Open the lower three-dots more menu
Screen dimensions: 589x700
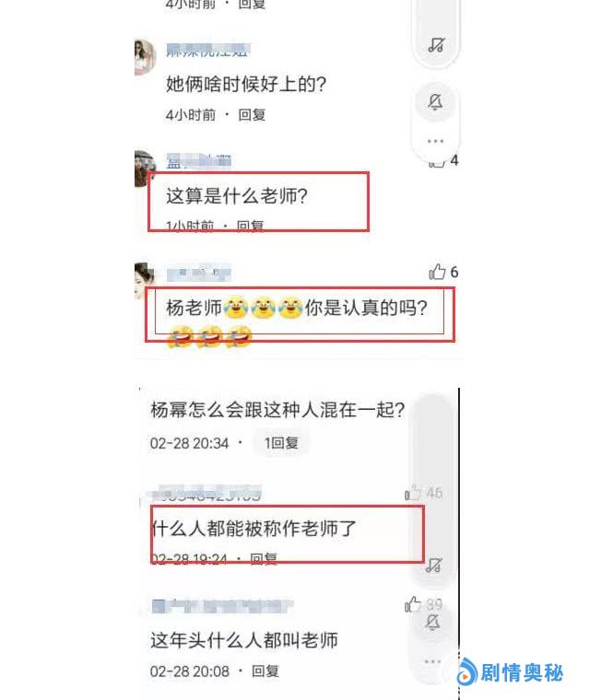[x=432, y=661]
